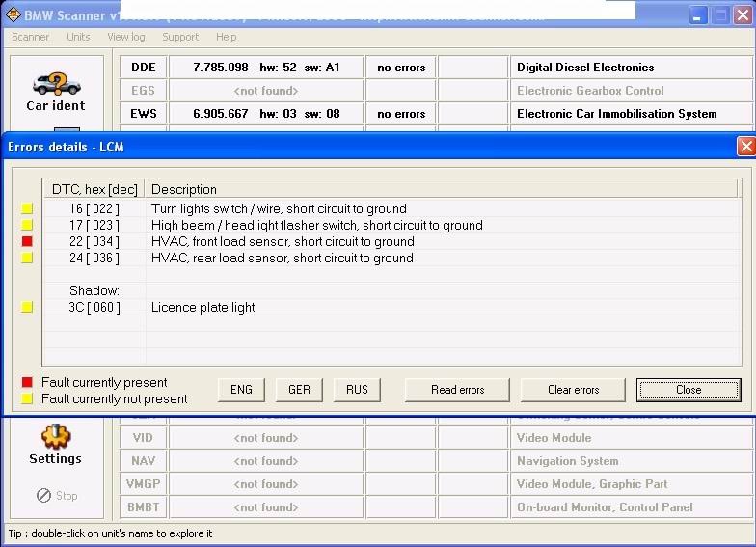Click the status square next to DTC 17

point(27,225)
